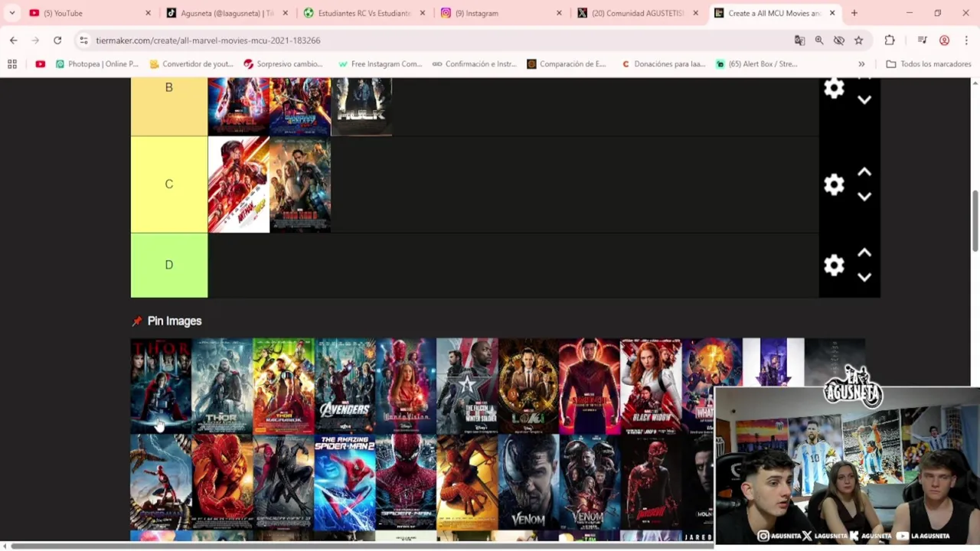
Task: Click the page vertical scrollbar
Action: click(x=975, y=222)
